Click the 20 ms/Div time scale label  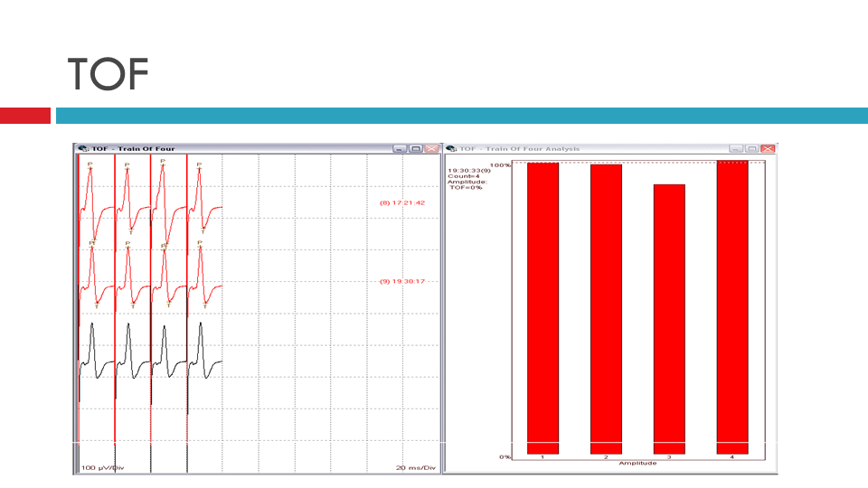(x=417, y=467)
